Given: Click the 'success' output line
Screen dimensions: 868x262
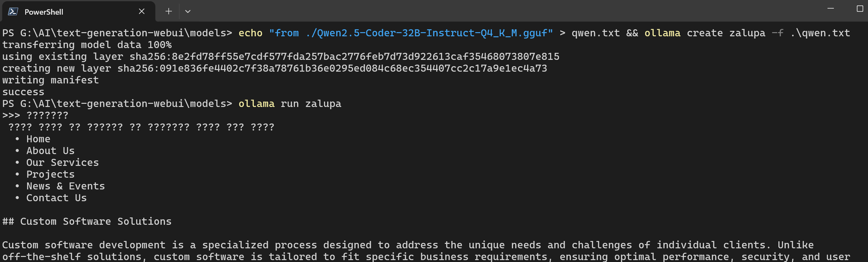Looking at the screenshot, I should [23, 92].
